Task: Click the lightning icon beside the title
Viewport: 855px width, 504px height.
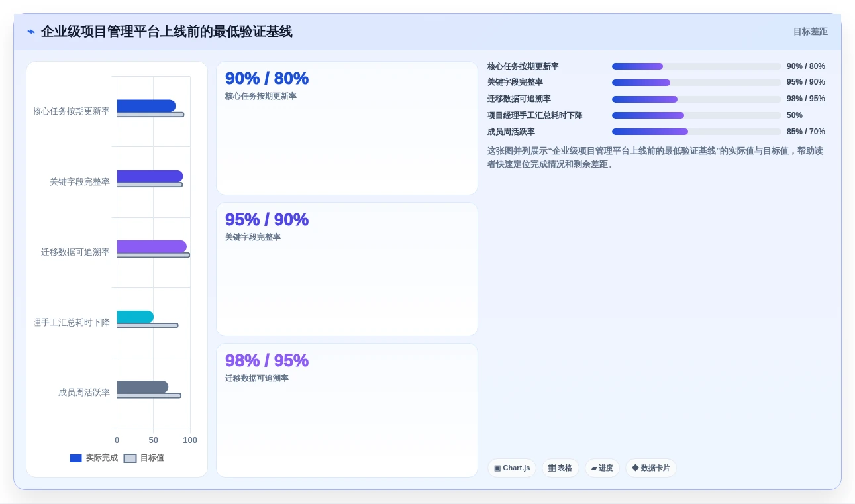Action: [31, 32]
